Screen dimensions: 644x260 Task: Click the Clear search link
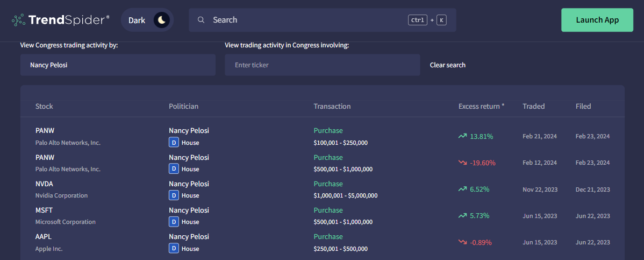pyautogui.click(x=447, y=65)
